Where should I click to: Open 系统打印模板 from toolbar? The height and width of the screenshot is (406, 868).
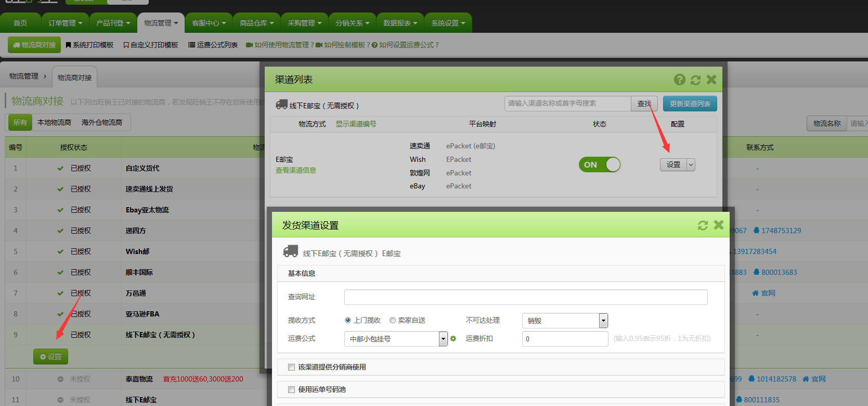[x=89, y=45]
